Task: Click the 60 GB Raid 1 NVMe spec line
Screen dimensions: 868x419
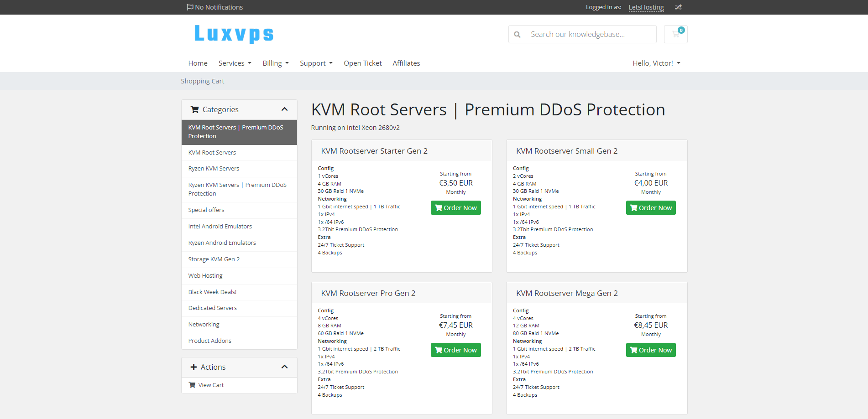Action: pyautogui.click(x=341, y=334)
